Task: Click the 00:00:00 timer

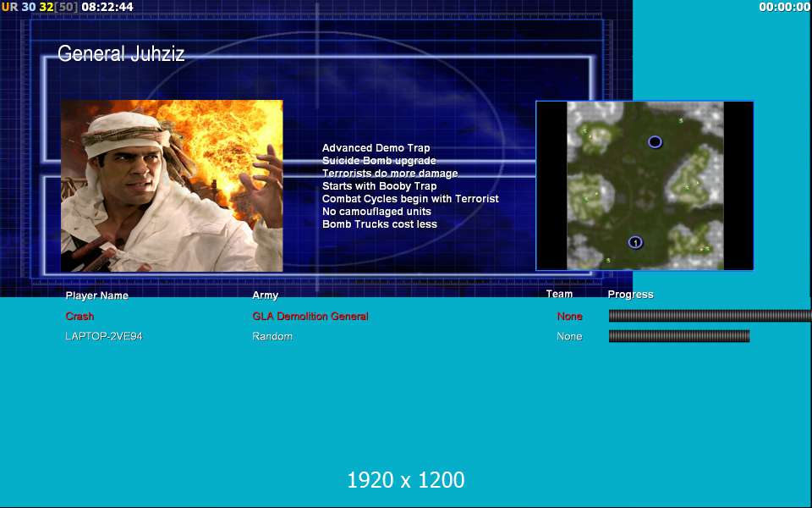Action: (785, 7)
